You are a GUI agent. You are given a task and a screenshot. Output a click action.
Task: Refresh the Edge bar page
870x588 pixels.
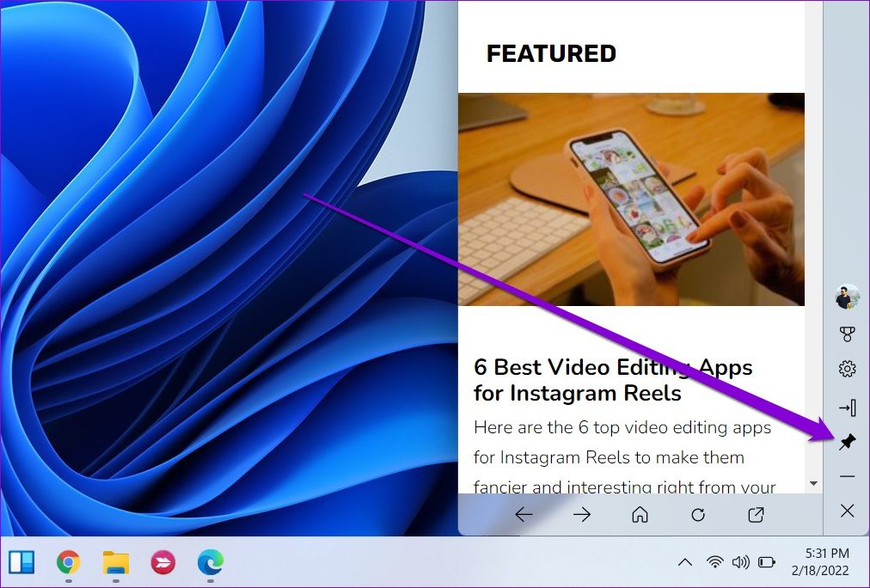[698, 515]
